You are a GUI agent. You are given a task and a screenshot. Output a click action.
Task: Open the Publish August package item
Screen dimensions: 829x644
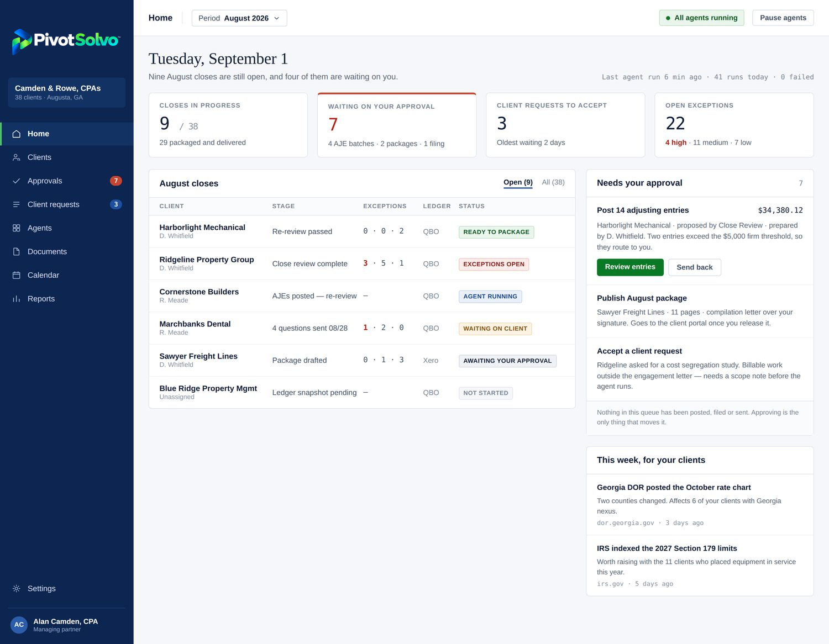700,311
